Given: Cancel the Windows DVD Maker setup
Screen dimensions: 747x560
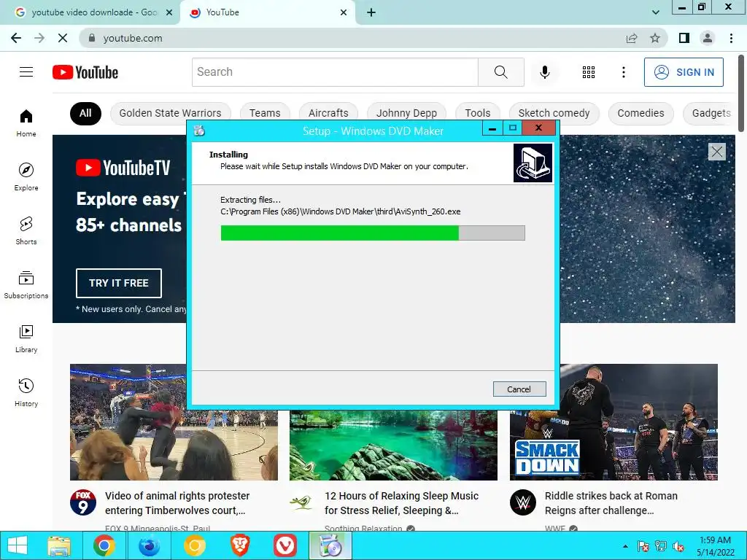Looking at the screenshot, I should pyautogui.click(x=519, y=389).
